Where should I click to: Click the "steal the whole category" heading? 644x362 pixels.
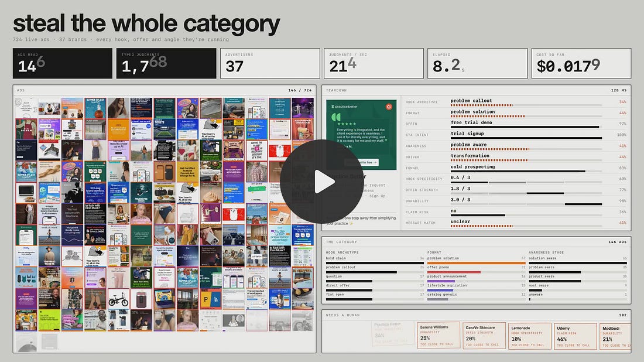pos(146,23)
